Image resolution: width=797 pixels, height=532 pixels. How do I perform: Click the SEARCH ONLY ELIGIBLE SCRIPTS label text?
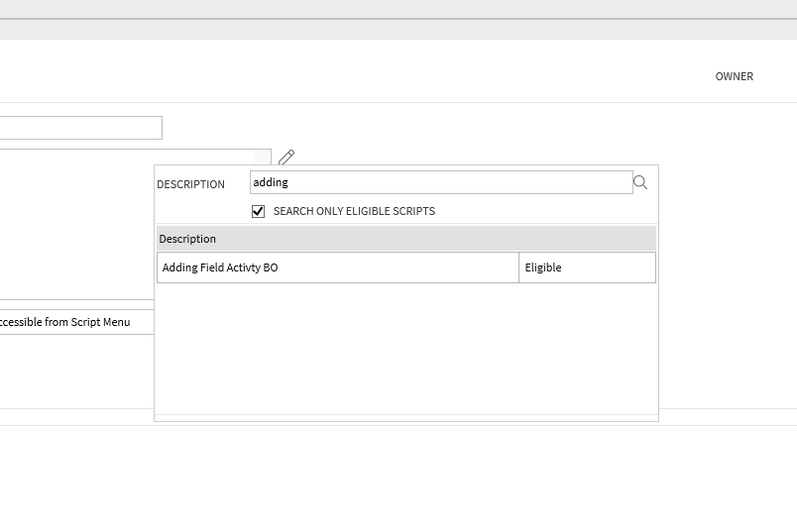pos(354,211)
